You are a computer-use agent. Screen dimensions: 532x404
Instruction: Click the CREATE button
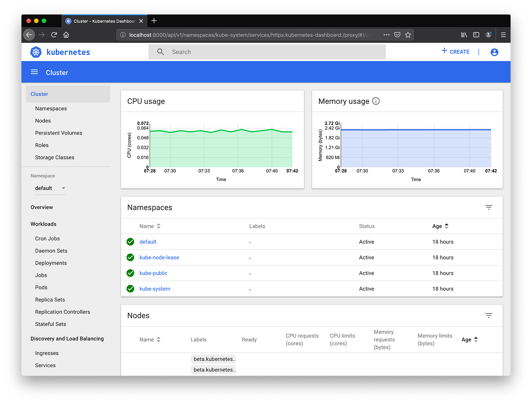(x=455, y=51)
